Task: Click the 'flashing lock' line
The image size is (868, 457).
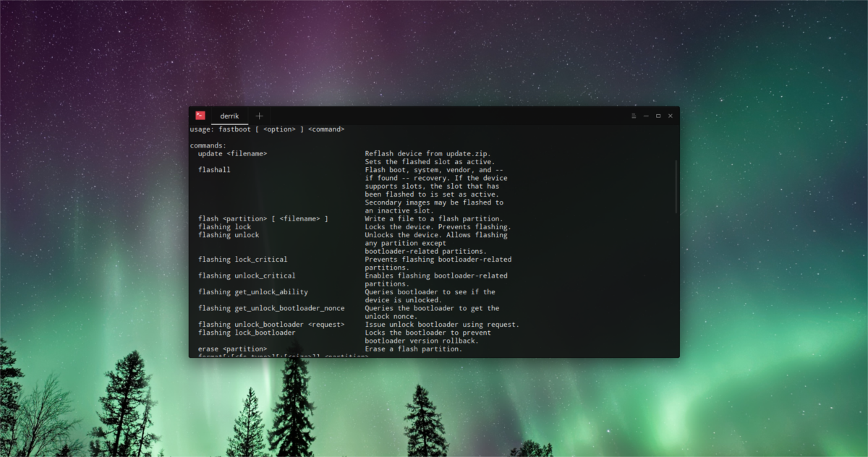Action: [224, 227]
